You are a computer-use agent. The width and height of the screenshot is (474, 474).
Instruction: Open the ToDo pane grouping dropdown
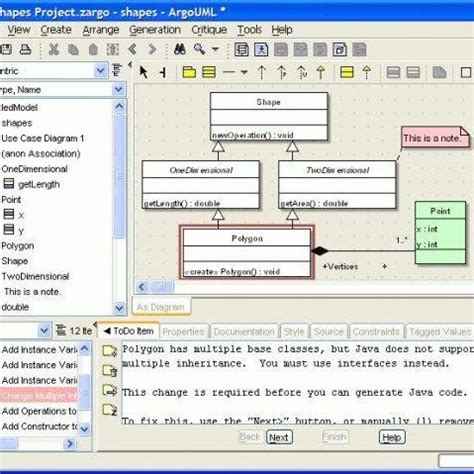pos(26,331)
